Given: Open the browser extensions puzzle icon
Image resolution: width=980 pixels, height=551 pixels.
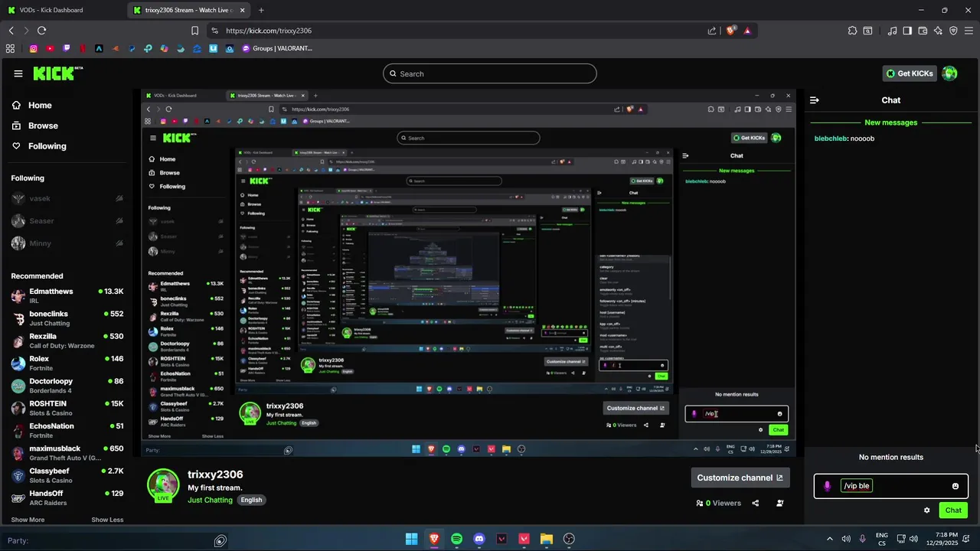Looking at the screenshot, I should [852, 31].
